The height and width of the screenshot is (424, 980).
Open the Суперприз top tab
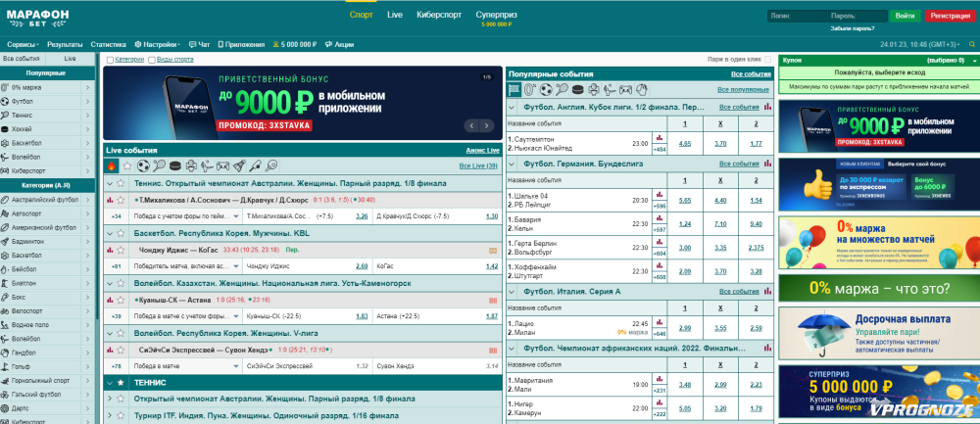coord(496,15)
